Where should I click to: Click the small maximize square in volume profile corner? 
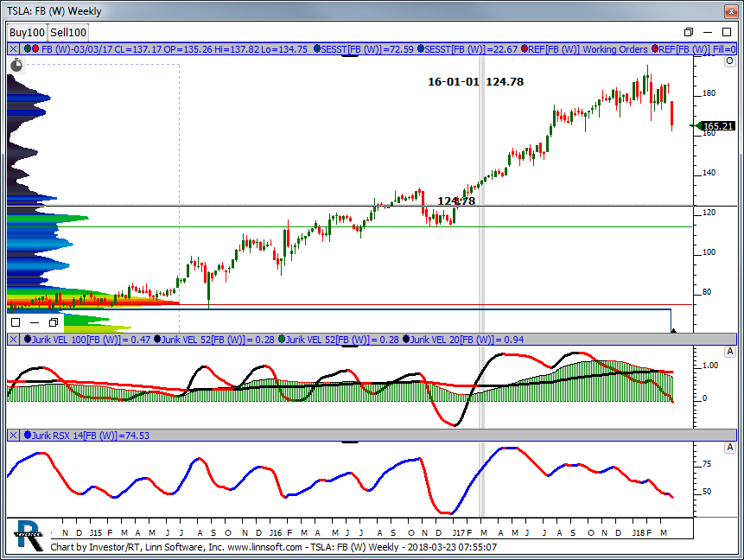(x=16, y=322)
